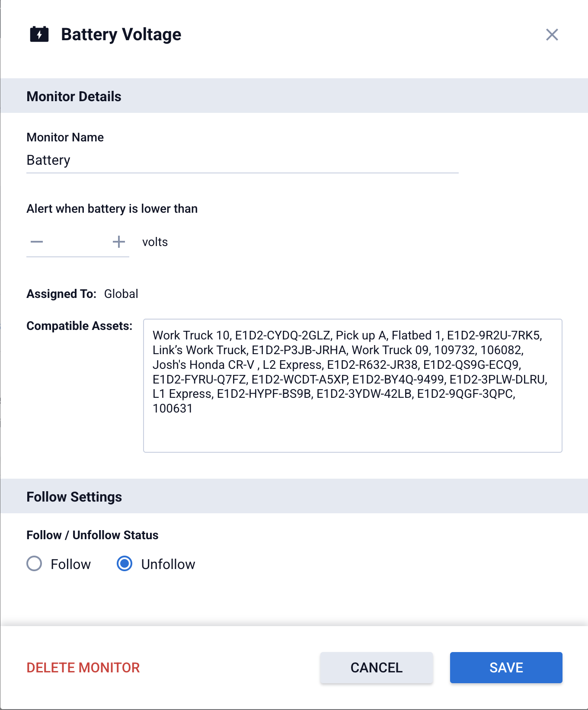This screenshot has width=588, height=710.
Task: Click the Battery Voltage dialog title
Action: (121, 35)
